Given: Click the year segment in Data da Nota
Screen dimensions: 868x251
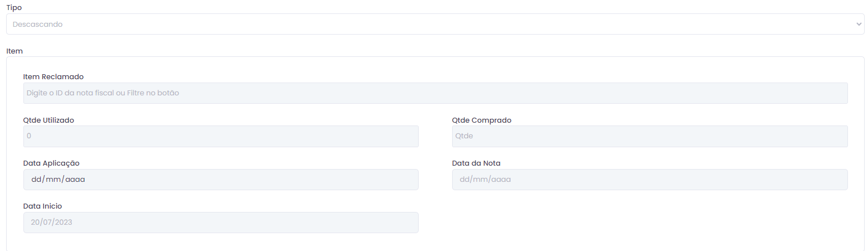Looking at the screenshot, I should point(502,180).
